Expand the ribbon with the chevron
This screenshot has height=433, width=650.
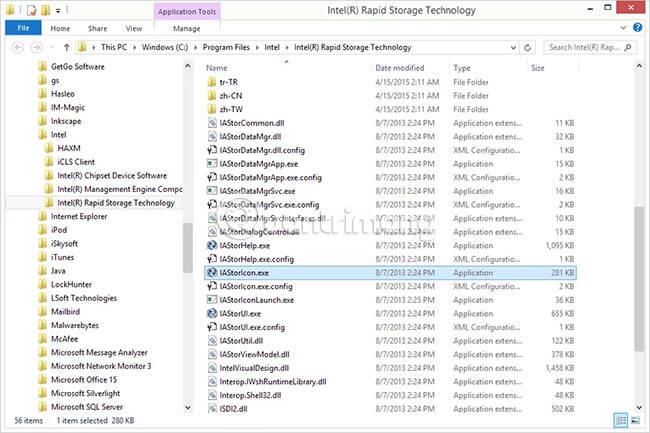623,28
